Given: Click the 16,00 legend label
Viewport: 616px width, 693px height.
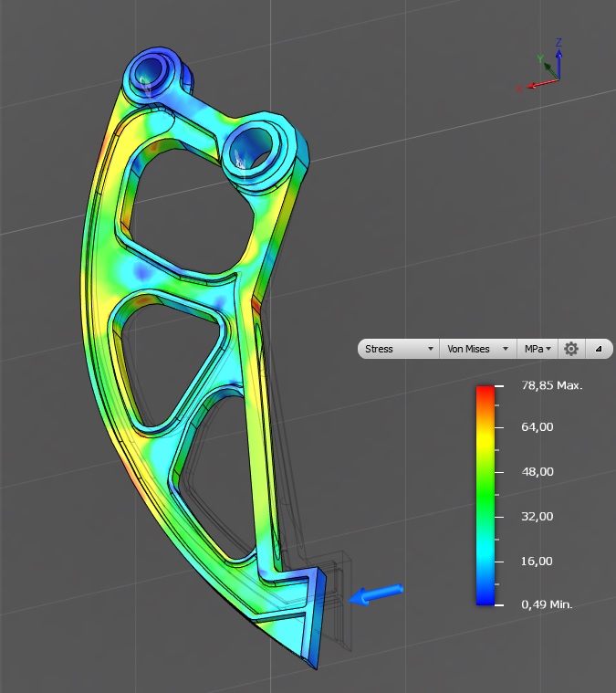Looking at the screenshot, I should click(x=537, y=562).
